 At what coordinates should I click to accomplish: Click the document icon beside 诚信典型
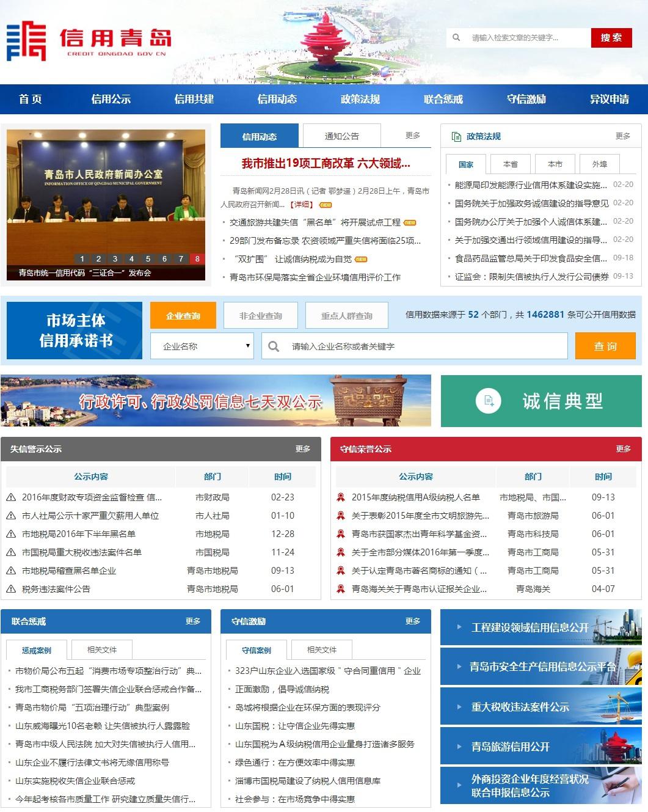pos(488,401)
